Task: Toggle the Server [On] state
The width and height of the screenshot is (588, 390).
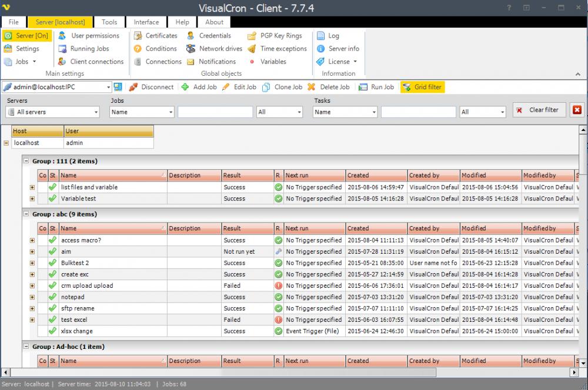Action: coord(27,35)
